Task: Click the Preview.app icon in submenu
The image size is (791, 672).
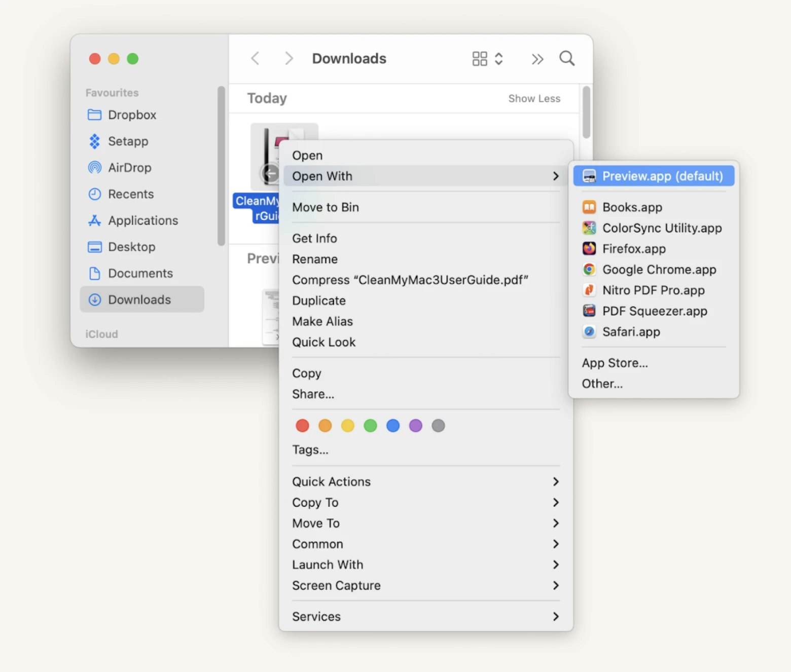Action: 589,176
